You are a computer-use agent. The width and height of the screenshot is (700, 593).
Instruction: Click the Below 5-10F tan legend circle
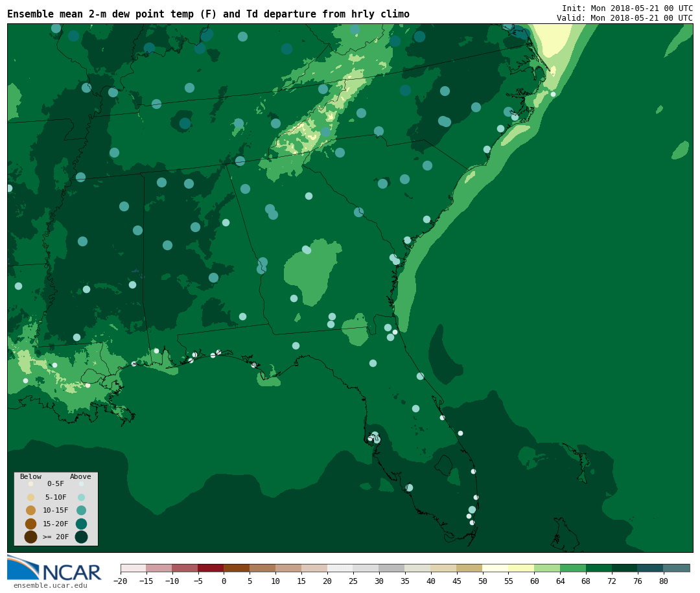pyautogui.click(x=31, y=497)
